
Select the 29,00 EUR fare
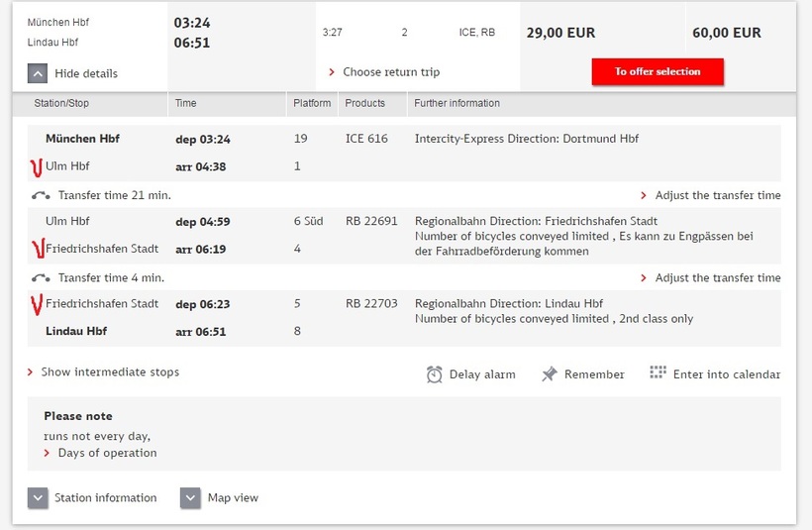pyautogui.click(x=560, y=33)
